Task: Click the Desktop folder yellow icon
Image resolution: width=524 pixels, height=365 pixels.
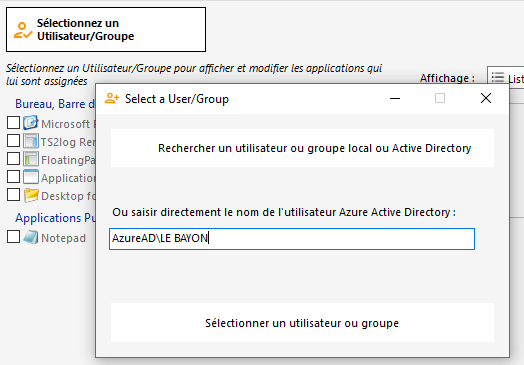Action: pyautogui.click(x=31, y=195)
